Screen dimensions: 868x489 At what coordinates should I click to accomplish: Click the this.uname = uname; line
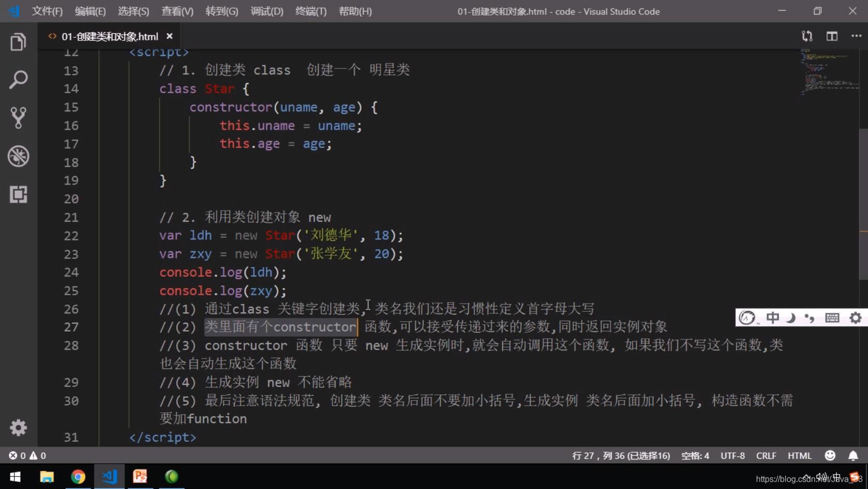point(291,126)
